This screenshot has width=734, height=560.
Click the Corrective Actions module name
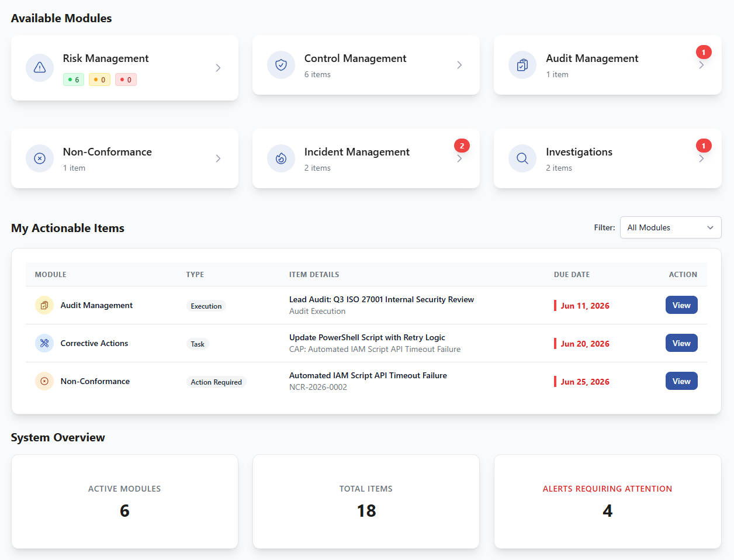[94, 343]
